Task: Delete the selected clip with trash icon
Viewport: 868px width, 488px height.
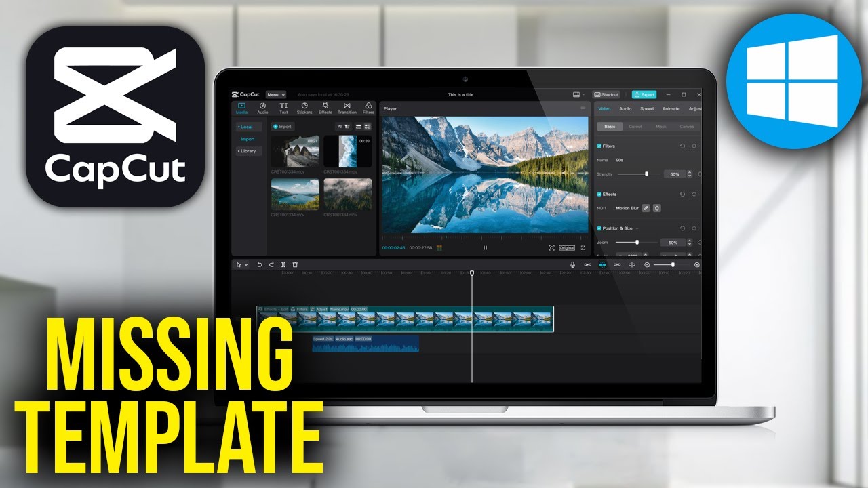Action: click(x=295, y=264)
